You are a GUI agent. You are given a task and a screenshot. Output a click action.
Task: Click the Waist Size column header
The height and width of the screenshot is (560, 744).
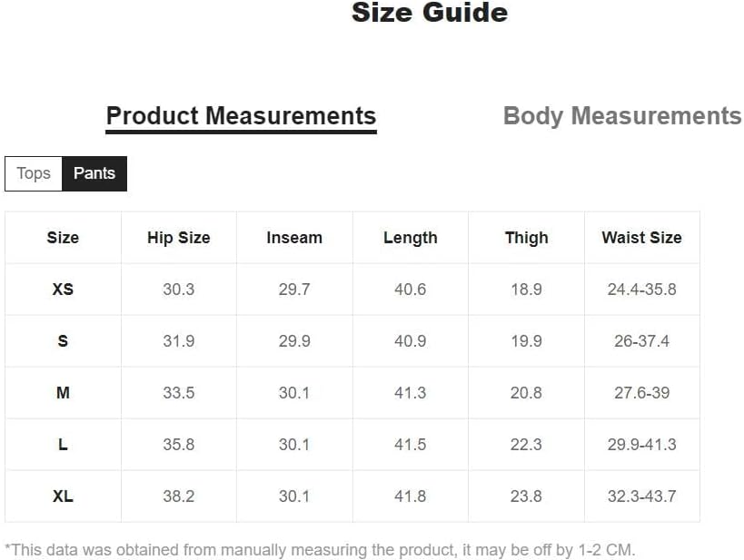click(641, 238)
